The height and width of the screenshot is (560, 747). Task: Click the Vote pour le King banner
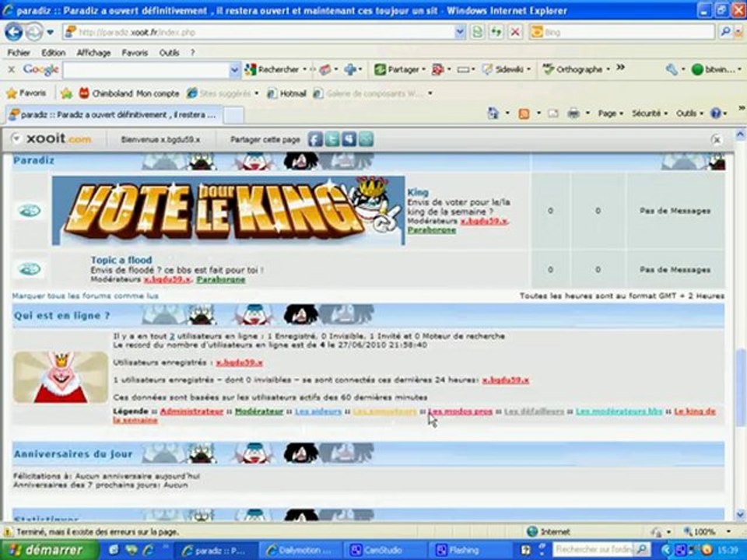click(228, 211)
